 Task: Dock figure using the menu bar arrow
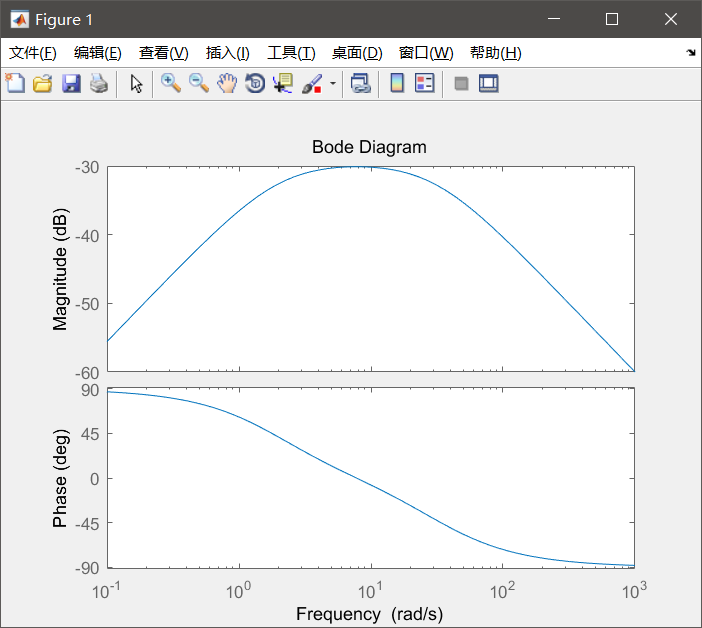[x=691, y=53]
